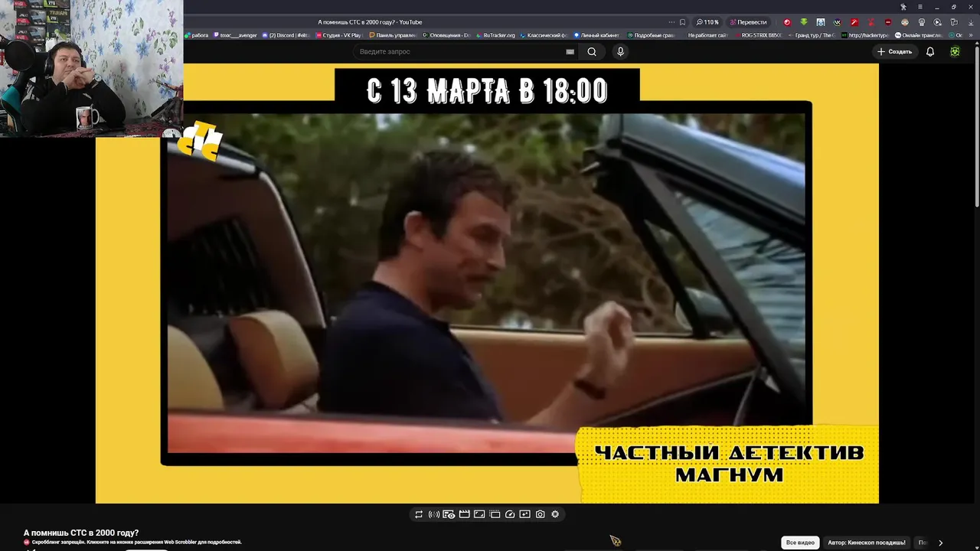Click the green download-arrow extension icon
The width and height of the screenshot is (980, 551).
[804, 22]
